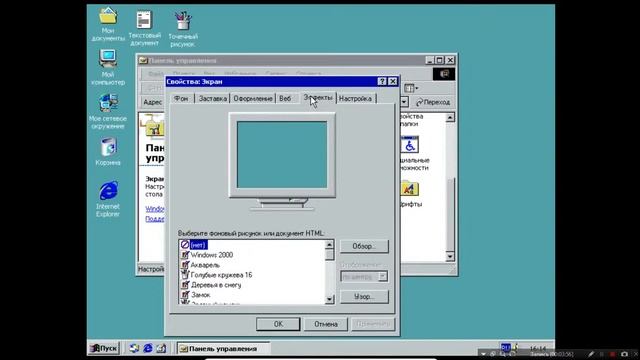The height and width of the screenshot is (360, 640).
Task: Click the Control Panel scroll-up arrow
Action: pos(450,118)
